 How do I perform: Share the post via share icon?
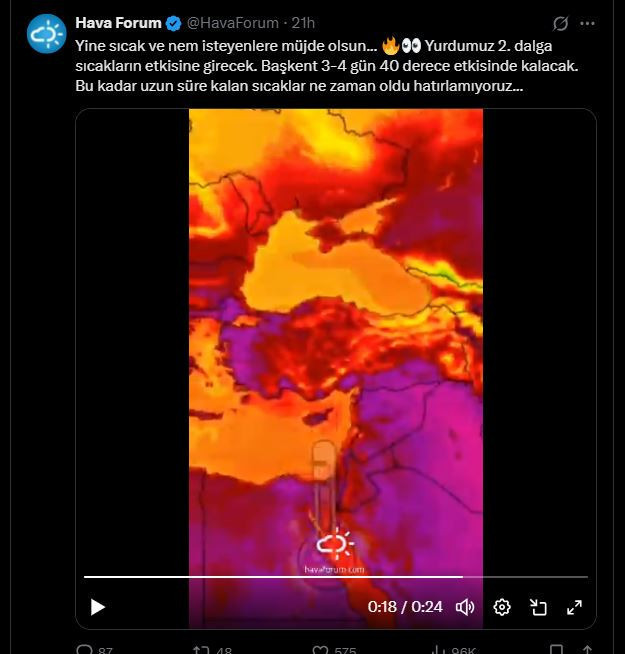tap(587, 649)
